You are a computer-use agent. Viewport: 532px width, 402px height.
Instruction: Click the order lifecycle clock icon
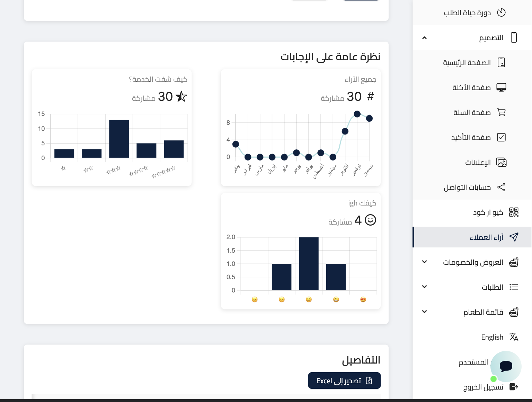point(501,12)
